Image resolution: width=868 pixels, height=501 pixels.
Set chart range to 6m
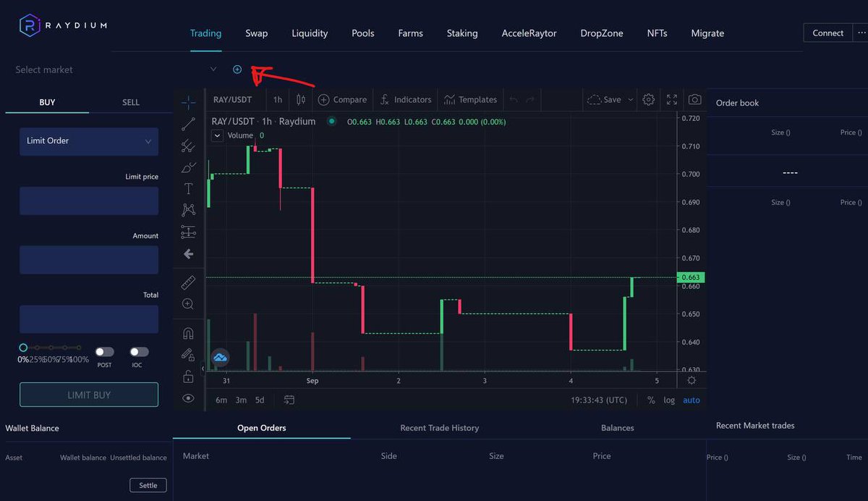(x=221, y=400)
